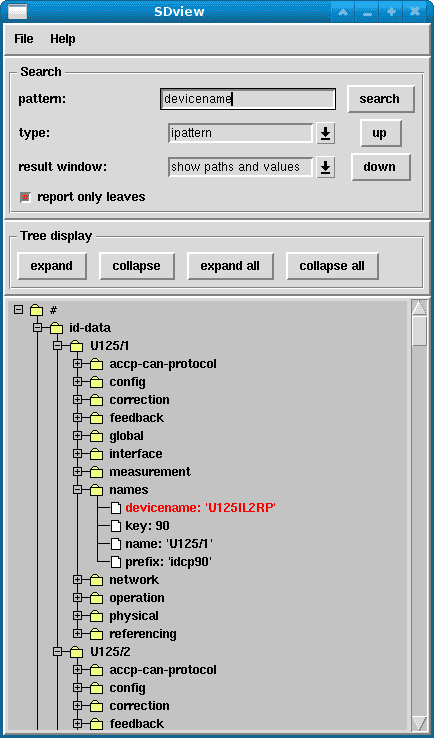Viewport: 434px width, 738px height.
Task: Select devicename: 'U125IL2RP' entry
Action: (203, 508)
